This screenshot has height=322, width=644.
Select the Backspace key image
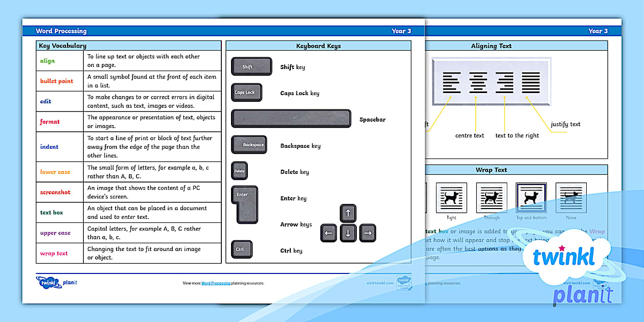[249, 145]
